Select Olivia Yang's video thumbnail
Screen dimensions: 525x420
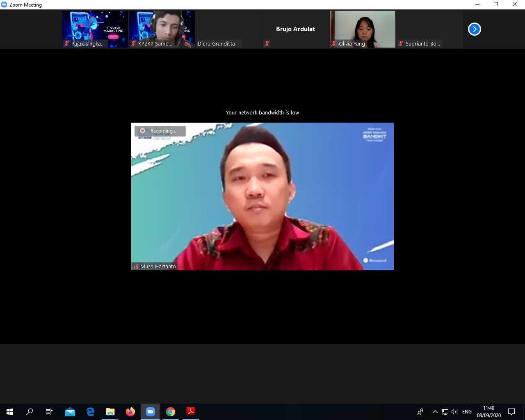[363, 29]
